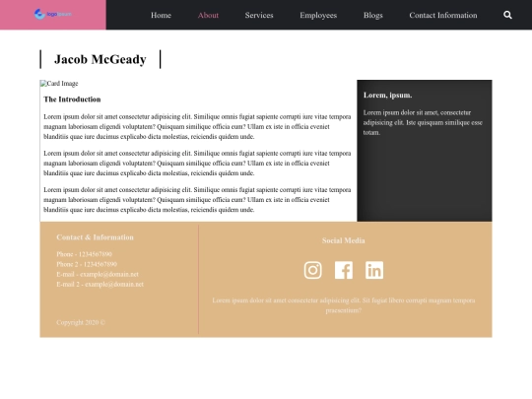Open the LinkedIn social icon
This screenshot has height=399, width=532.
(374, 270)
